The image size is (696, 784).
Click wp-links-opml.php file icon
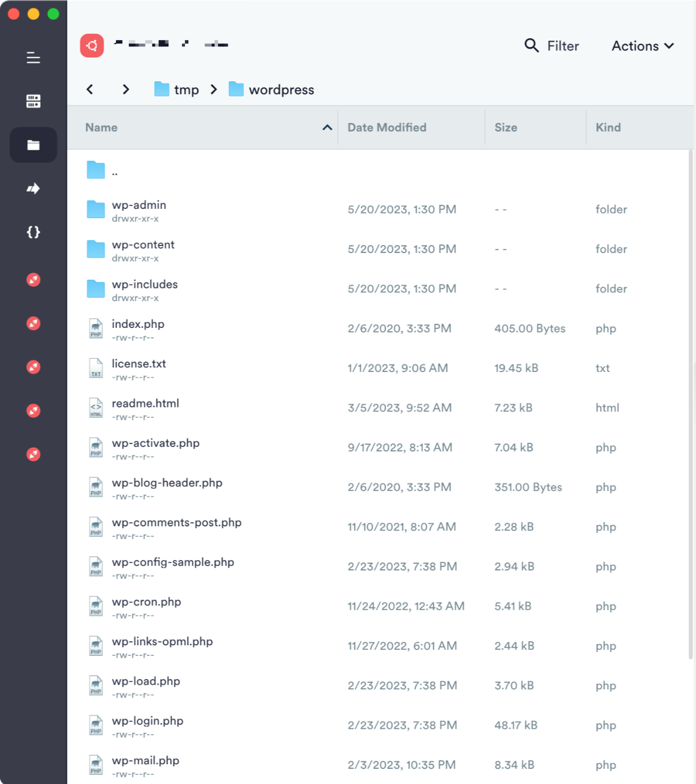click(x=96, y=646)
